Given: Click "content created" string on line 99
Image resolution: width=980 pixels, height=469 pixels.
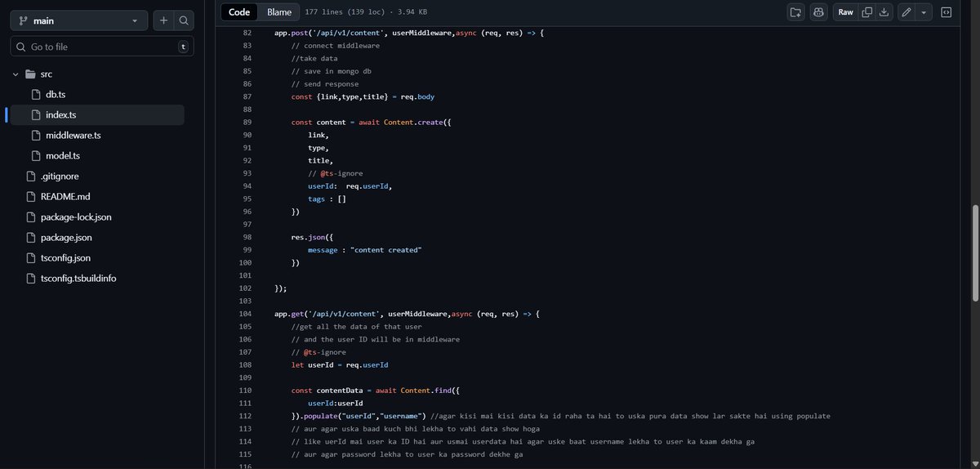Looking at the screenshot, I should coord(386,250).
